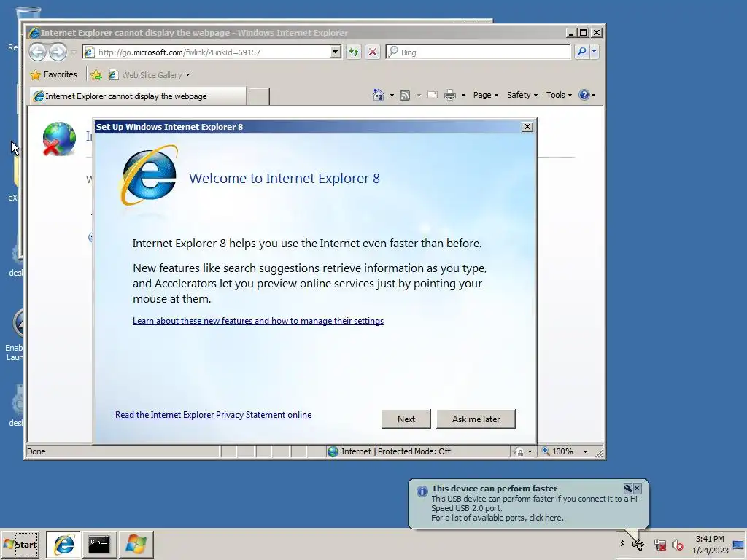Click the zoom level magnifier in status bar
Screen dimensions: 747x560
(x=546, y=451)
